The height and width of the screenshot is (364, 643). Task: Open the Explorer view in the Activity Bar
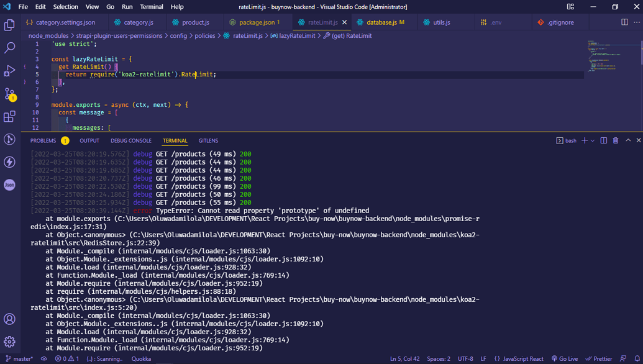9,24
